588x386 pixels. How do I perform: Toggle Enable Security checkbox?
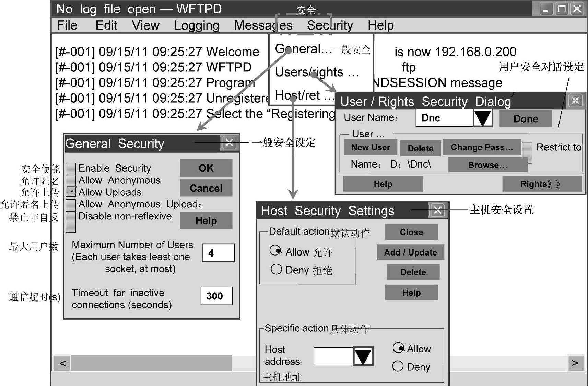71,169
